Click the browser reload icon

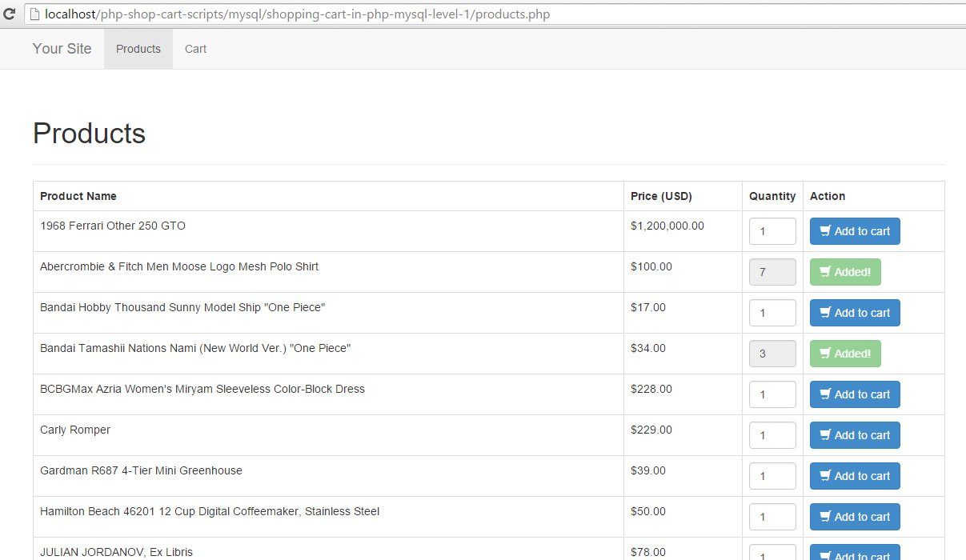[10, 14]
